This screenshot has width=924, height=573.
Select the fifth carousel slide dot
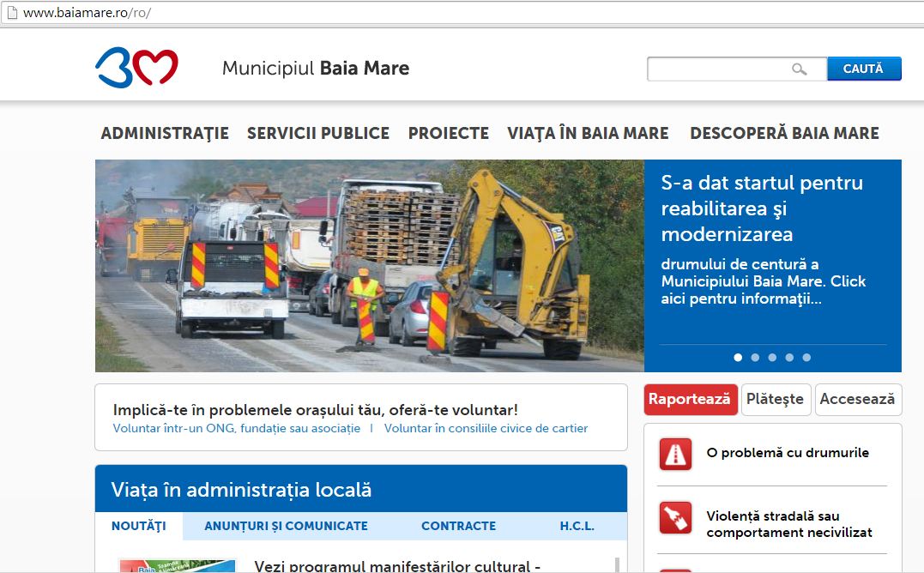(806, 358)
